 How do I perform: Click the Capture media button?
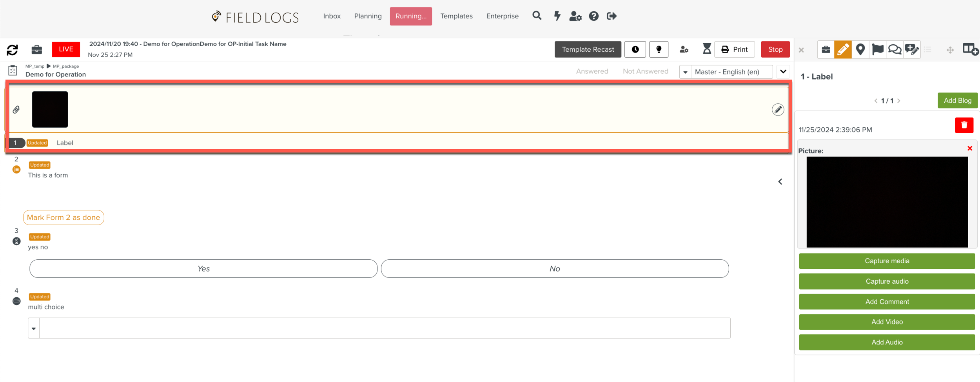[887, 261]
